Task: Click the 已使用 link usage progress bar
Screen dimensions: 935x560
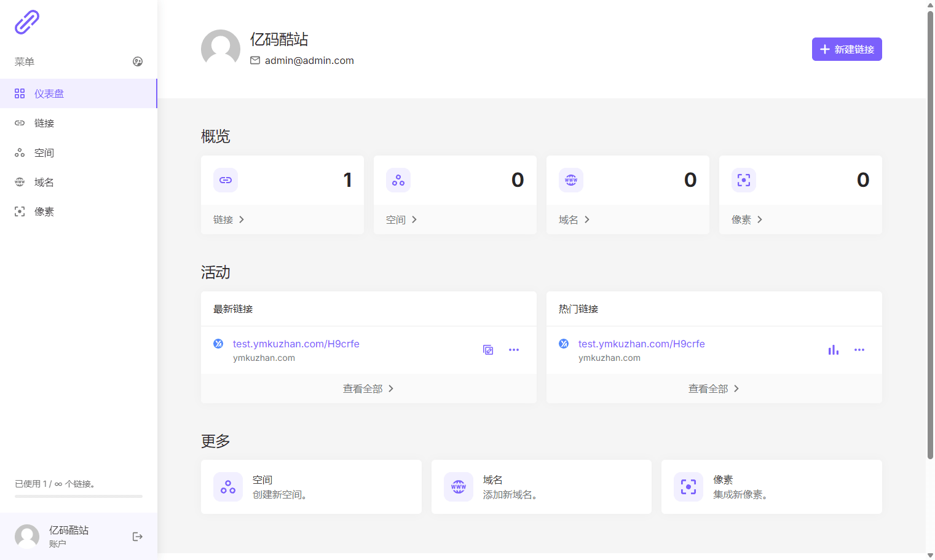Action: pos(79,496)
